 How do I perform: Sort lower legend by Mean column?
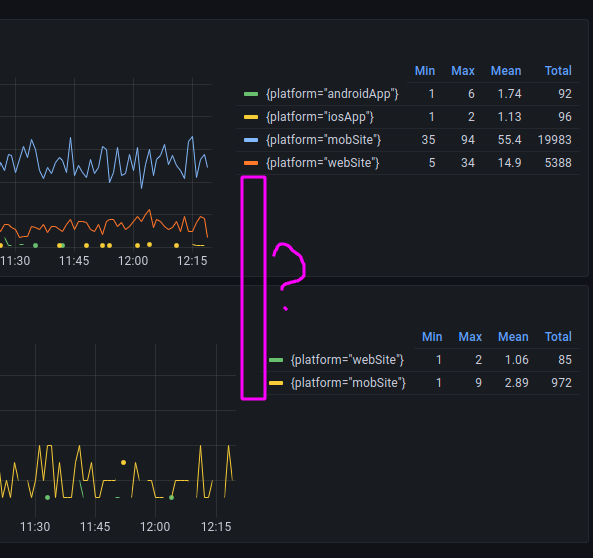(513, 337)
